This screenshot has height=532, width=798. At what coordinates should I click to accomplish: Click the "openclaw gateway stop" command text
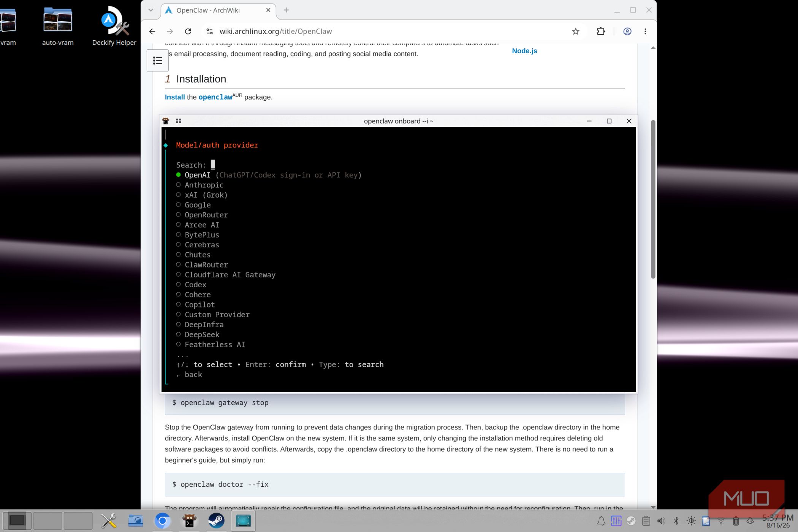[x=225, y=403]
